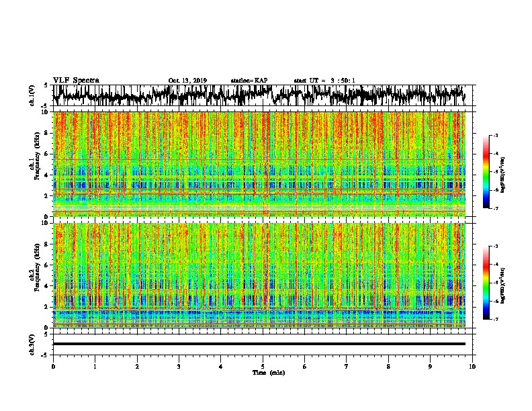Click the "10" tick on the time axis

[472, 367]
